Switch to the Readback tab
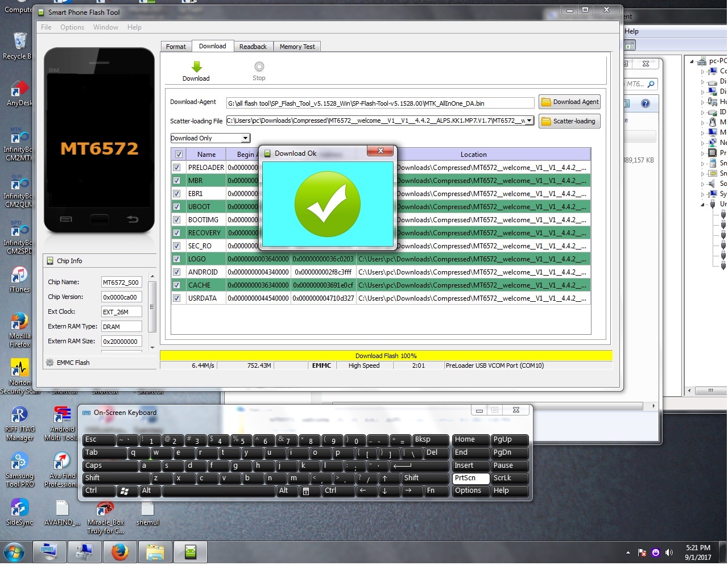 coord(253,46)
